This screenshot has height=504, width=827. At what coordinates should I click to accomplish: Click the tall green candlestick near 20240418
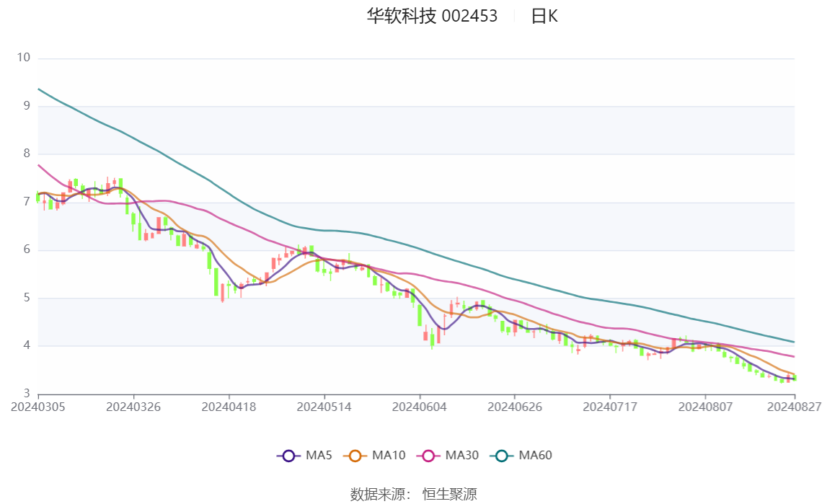216,281
